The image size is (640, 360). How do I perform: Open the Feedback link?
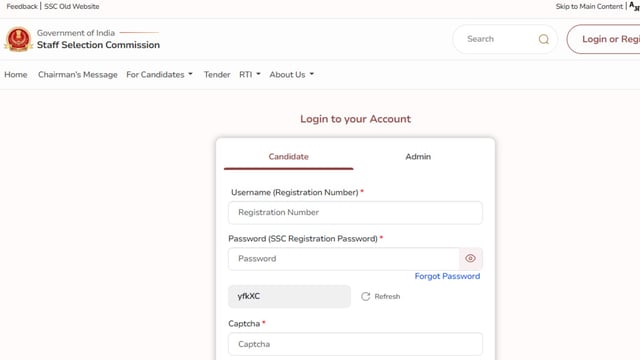(x=22, y=7)
